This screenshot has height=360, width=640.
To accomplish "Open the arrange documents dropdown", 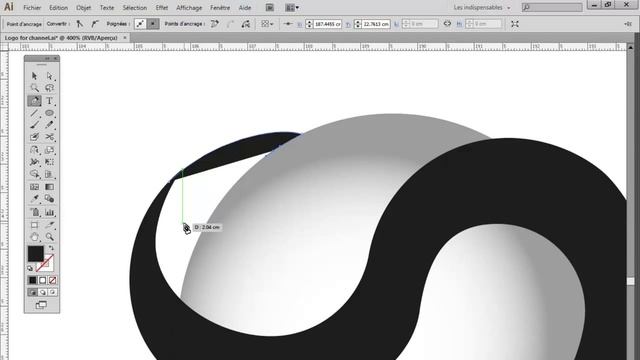I will coord(292,7).
